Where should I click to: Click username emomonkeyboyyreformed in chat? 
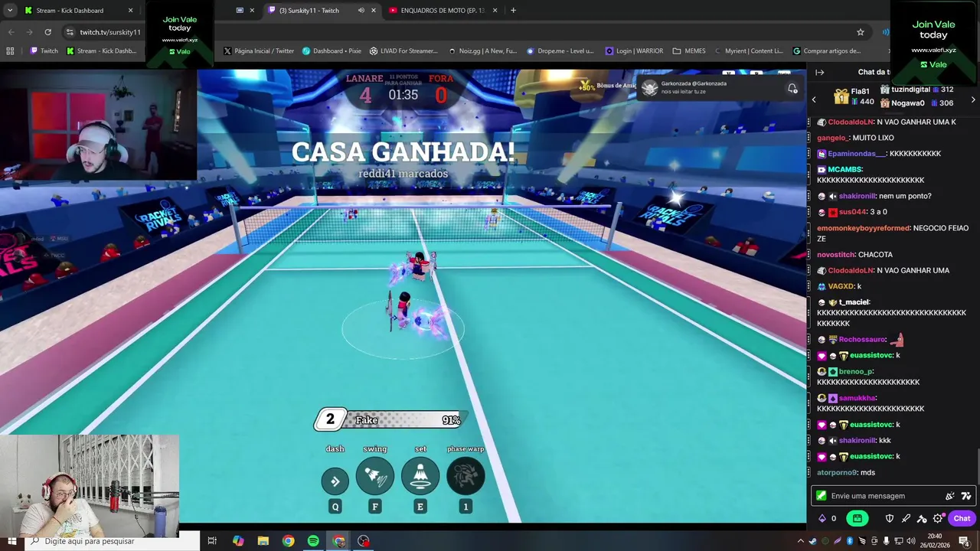click(863, 228)
